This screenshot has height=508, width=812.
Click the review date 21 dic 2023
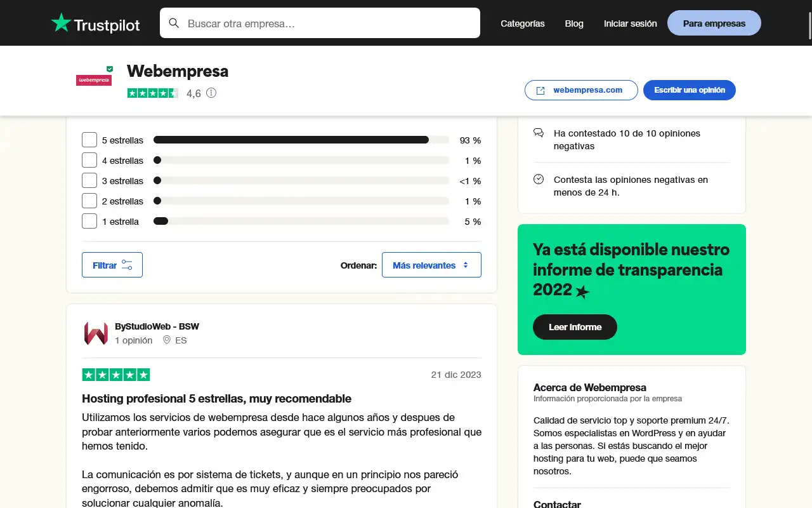pos(456,375)
